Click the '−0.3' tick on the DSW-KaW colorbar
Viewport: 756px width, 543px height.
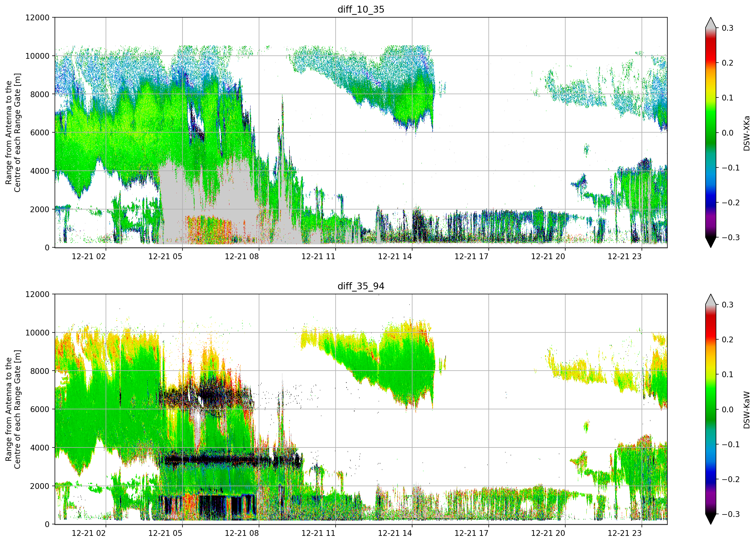pyautogui.click(x=731, y=514)
